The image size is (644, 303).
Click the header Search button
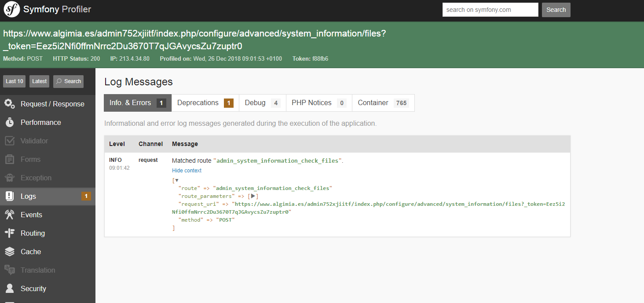[x=556, y=10]
